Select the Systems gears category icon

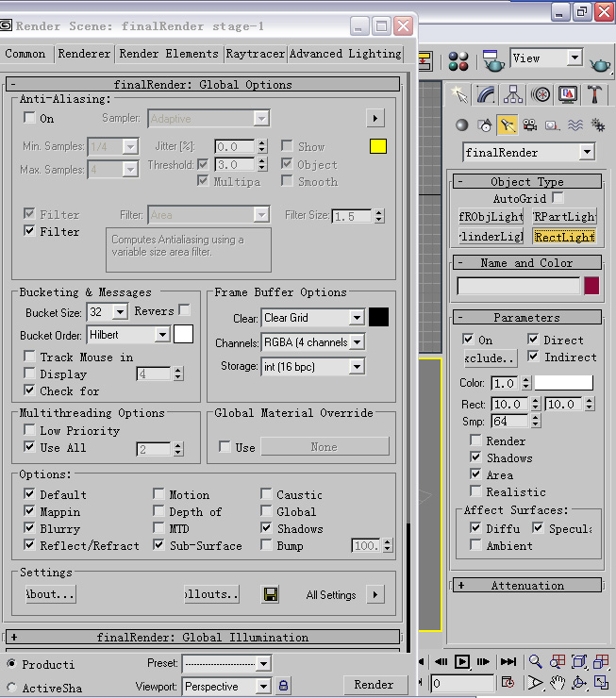point(598,125)
